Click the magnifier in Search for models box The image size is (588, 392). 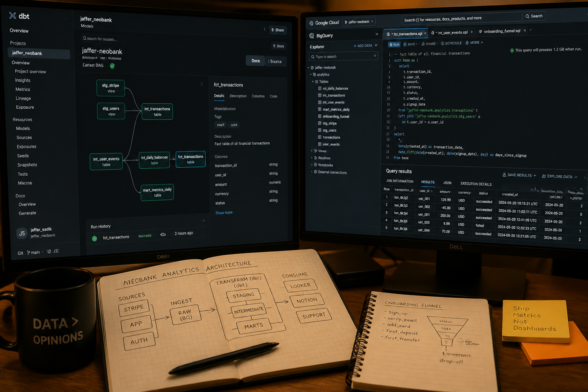pos(85,38)
